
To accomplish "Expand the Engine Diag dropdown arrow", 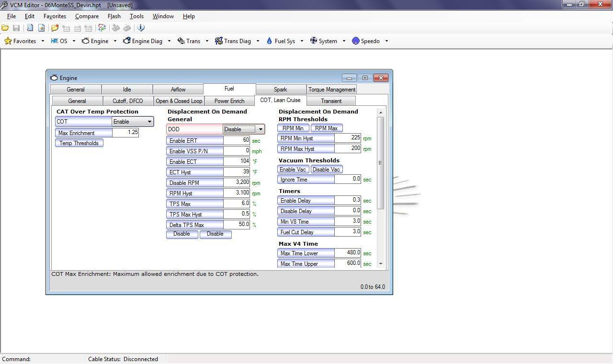I will 169,41.
